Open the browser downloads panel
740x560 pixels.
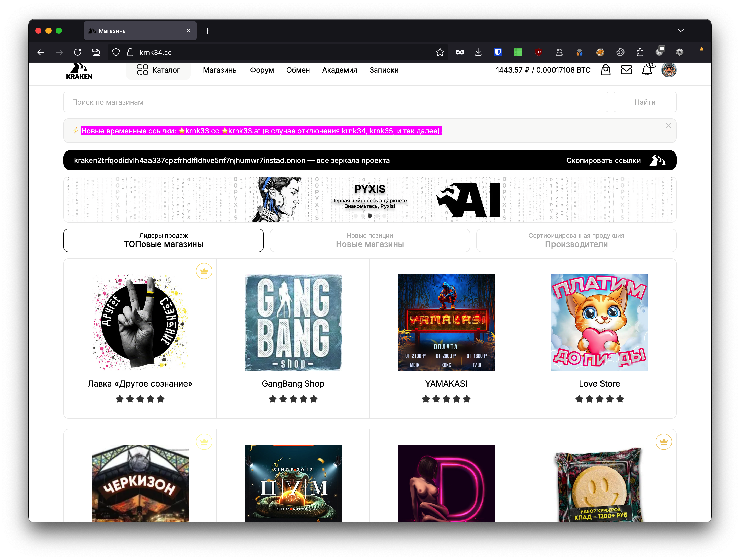coord(478,52)
